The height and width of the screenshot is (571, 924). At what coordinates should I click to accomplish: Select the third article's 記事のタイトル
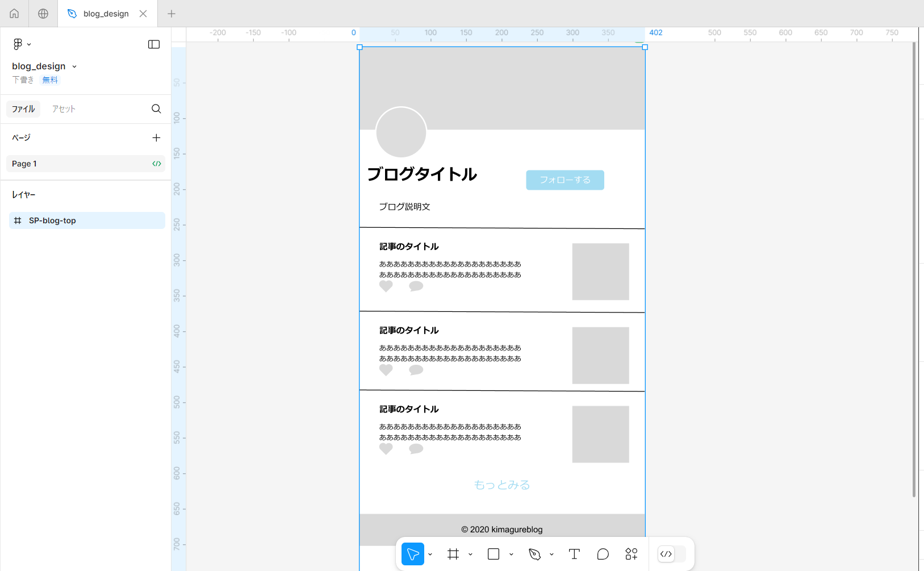click(x=409, y=409)
